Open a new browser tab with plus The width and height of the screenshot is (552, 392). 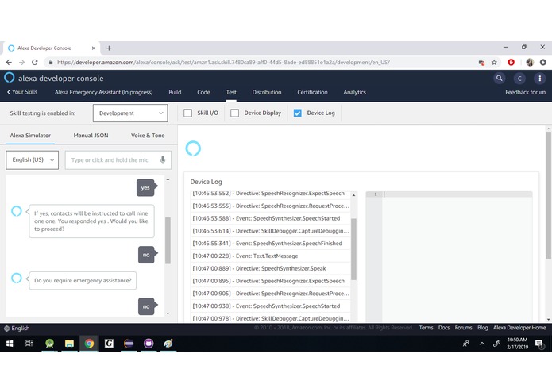pos(109,48)
